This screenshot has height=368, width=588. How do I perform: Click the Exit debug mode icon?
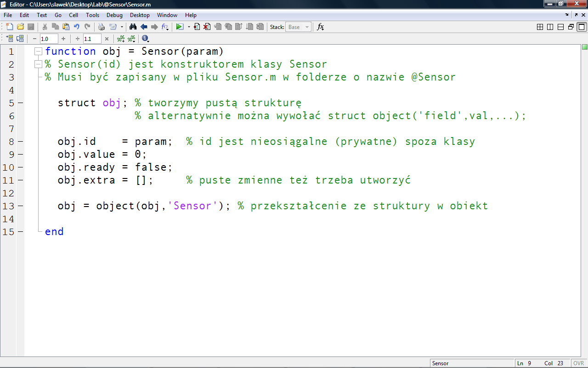coord(260,27)
